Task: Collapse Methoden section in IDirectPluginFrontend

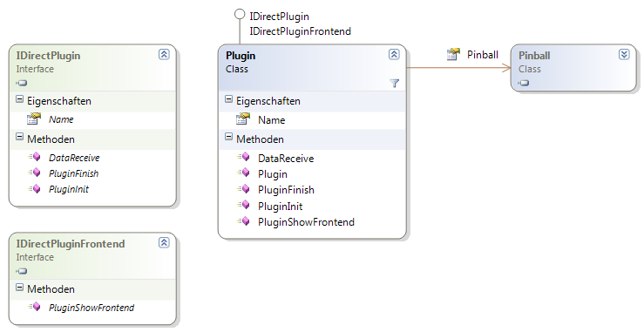Action: click(x=19, y=288)
